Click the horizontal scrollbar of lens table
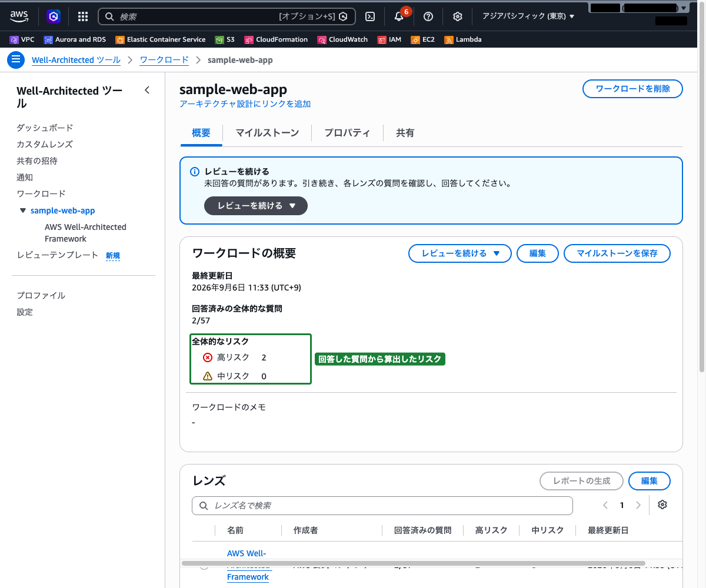Viewport: 706px width, 588px height. tap(414, 563)
